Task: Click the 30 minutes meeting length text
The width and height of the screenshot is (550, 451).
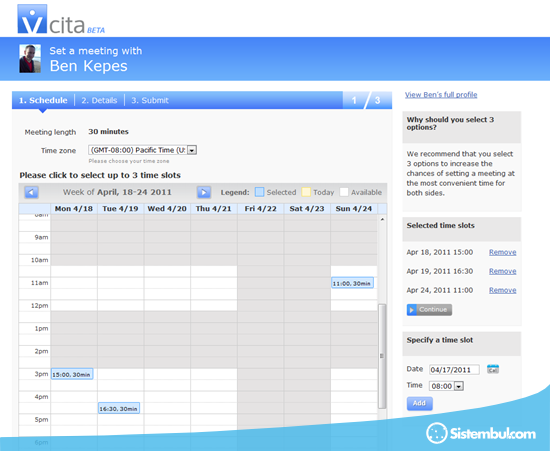Action: click(x=108, y=132)
